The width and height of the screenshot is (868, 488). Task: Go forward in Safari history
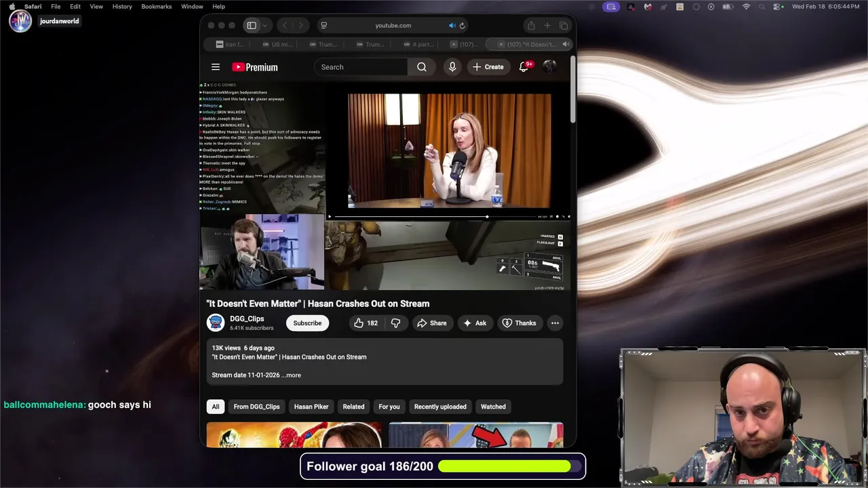pos(300,26)
